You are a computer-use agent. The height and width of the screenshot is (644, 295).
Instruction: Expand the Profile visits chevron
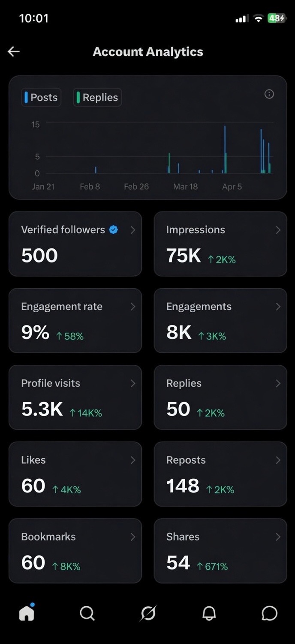point(133,383)
